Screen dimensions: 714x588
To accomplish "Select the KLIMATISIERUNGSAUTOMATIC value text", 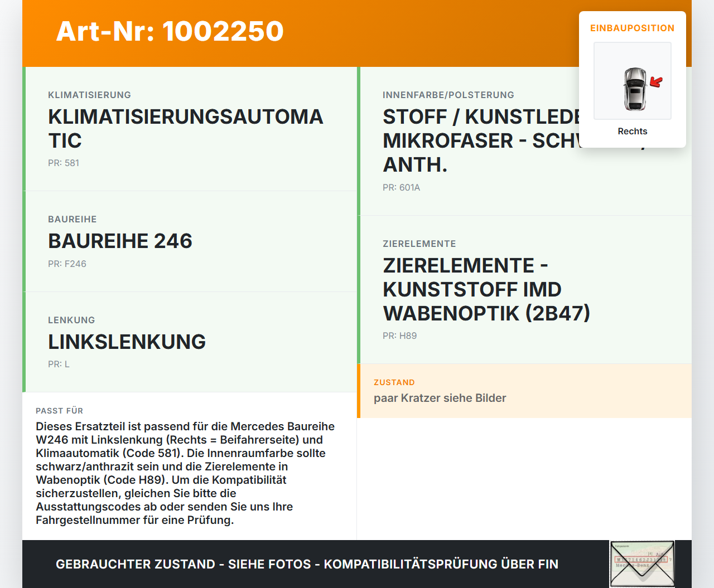I will point(186,129).
